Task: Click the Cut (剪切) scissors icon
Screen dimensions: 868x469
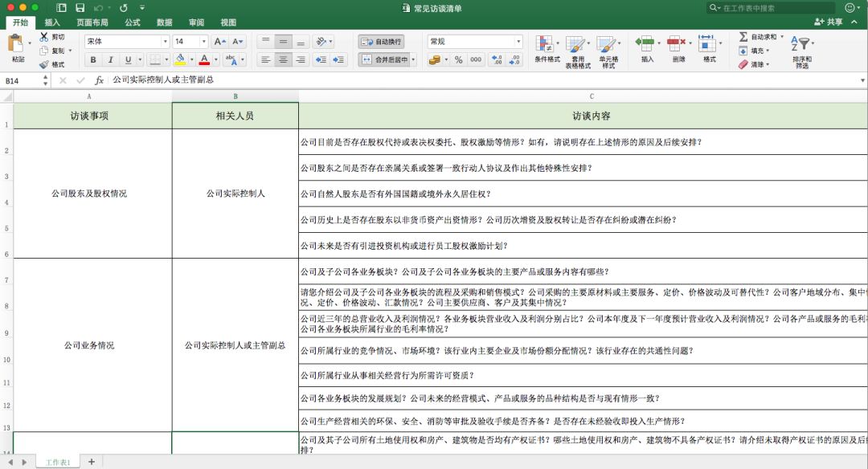Action: point(43,36)
